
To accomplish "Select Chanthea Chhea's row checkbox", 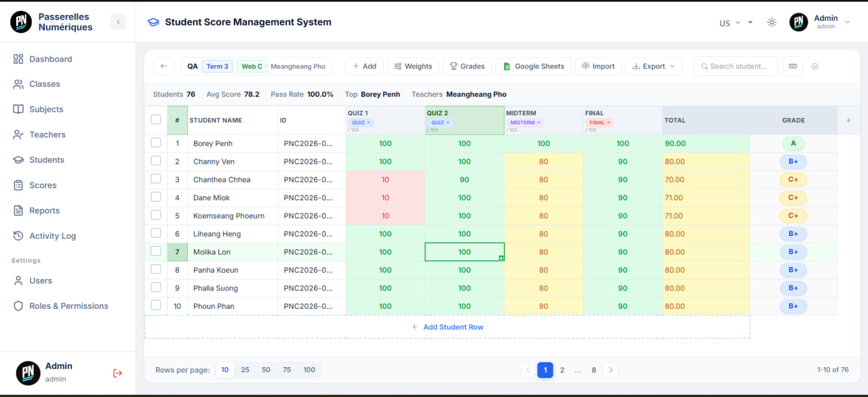I will [156, 179].
